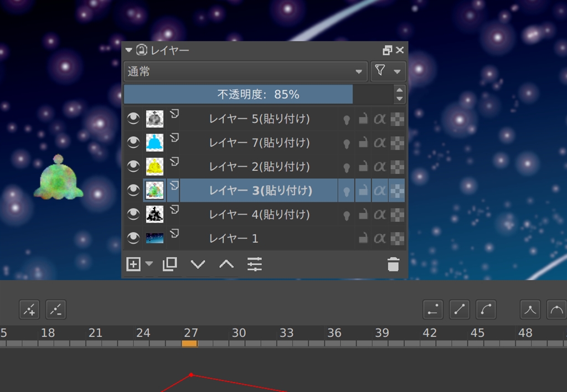Toggle the lock on レイヤー 3(貼り付け)
Viewport: 567px width, 392px height.
(x=363, y=190)
